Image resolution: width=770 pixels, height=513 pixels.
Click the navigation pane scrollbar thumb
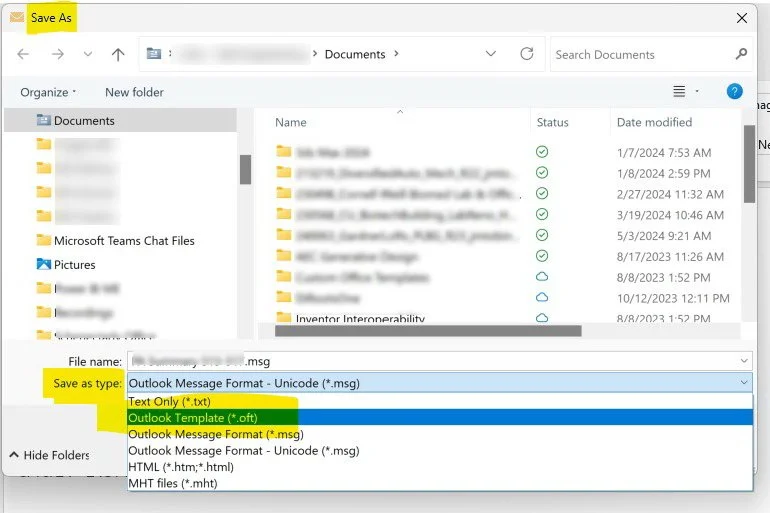click(245, 169)
